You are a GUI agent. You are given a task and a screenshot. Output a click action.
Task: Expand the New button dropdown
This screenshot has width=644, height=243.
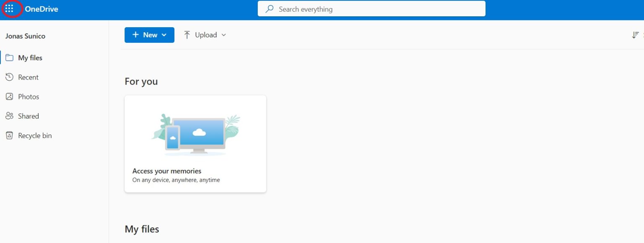click(x=164, y=35)
